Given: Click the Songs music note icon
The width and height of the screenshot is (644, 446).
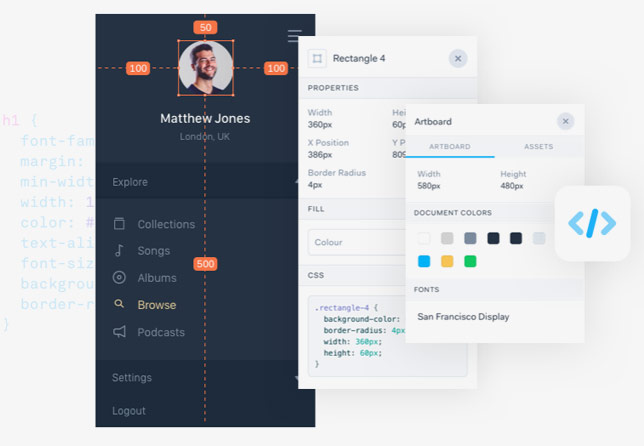Looking at the screenshot, I should pyautogui.click(x=119, y=251).
